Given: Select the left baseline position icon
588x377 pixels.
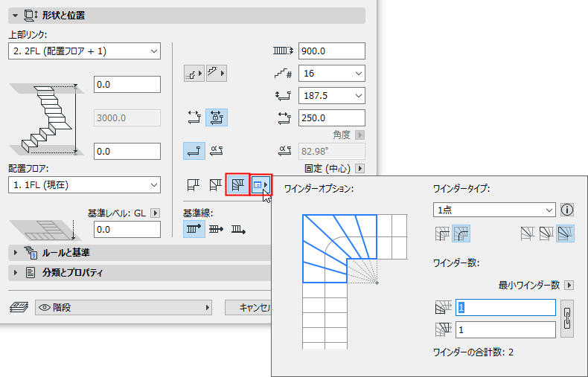Looking at the screenshot, I should (x=194, y=229).
